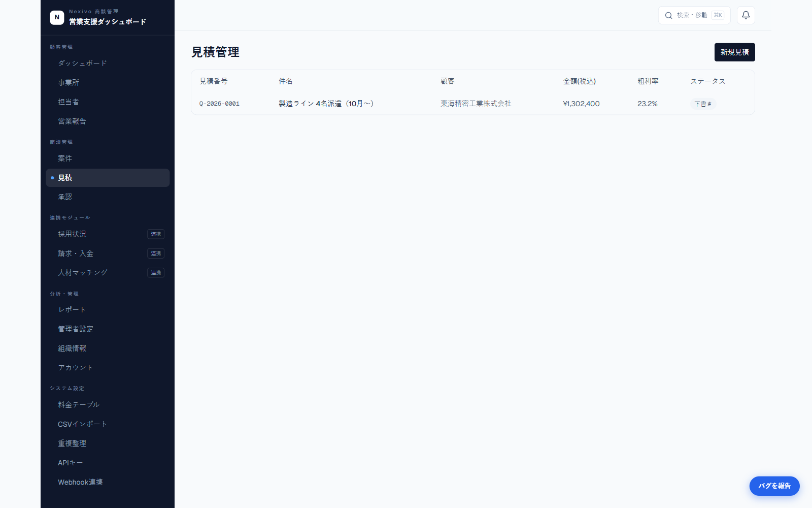Screen dimensions: 812x508
Task: Open アカウント settings
Action: [108, 368]
